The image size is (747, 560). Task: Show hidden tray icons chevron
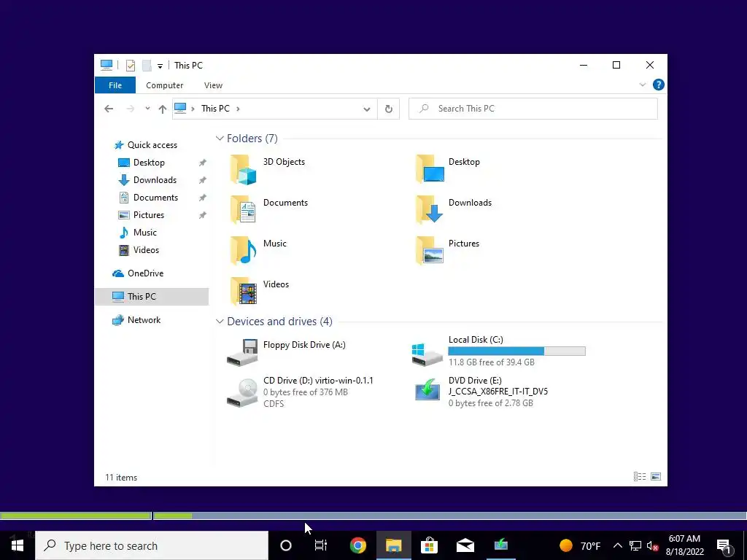pos(617,545)
